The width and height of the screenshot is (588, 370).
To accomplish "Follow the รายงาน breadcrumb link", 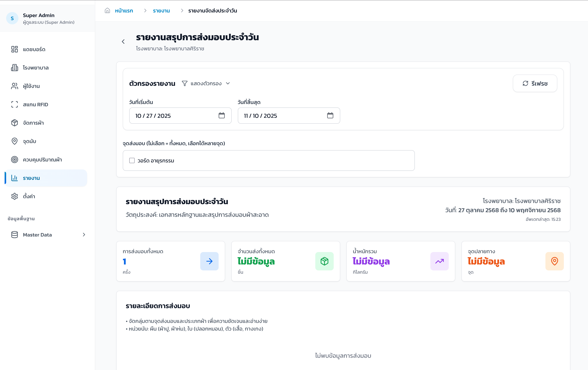I will (x=161, y=11).
